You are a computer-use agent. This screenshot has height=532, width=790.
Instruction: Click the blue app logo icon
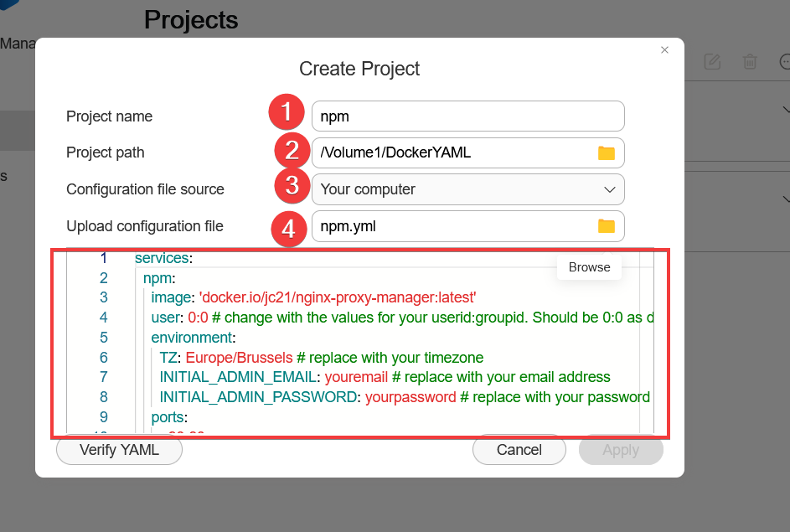click(x=10, y=8)
